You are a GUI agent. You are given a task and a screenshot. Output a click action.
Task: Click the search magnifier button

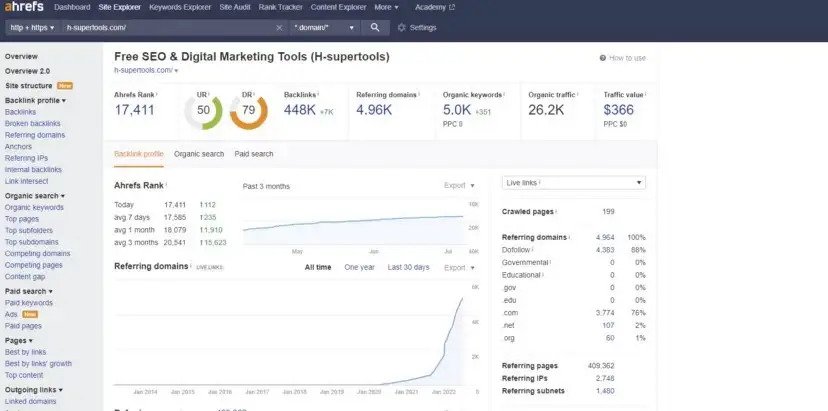tap(375, 27)
